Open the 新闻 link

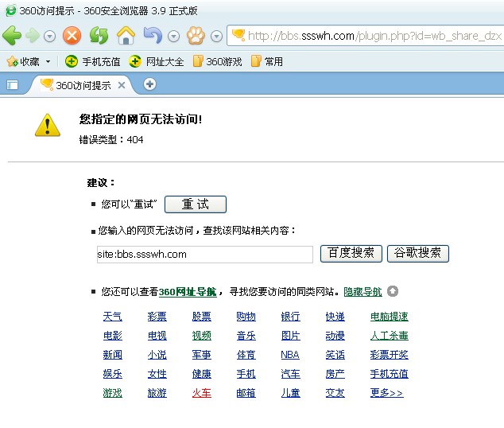point(113,355)
